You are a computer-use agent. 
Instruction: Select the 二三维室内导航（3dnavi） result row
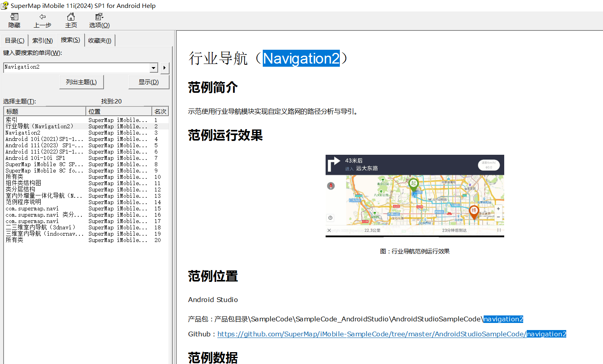(86, 227)
